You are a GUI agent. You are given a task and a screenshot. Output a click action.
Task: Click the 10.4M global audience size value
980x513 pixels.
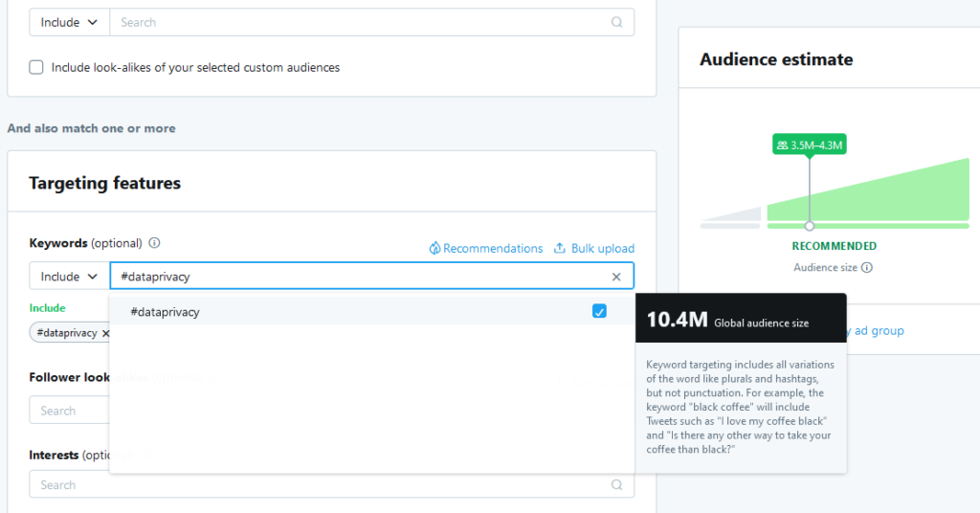677,320
